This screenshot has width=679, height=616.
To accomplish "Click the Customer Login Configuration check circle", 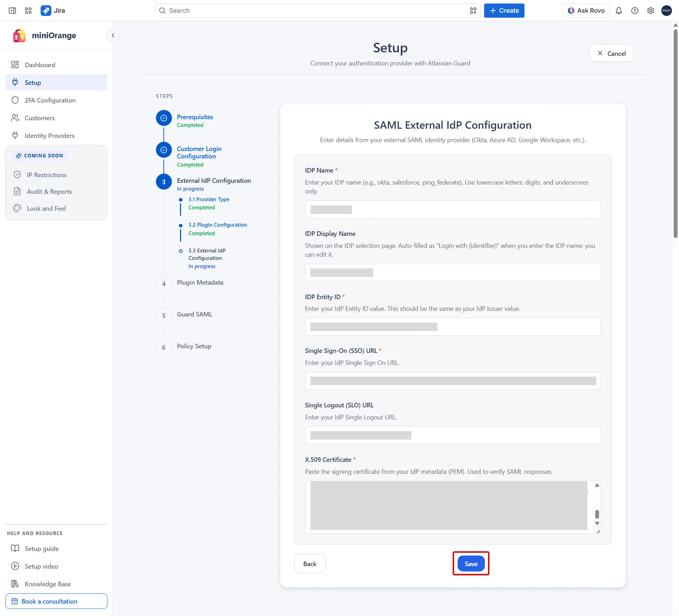I will point(164,150).
